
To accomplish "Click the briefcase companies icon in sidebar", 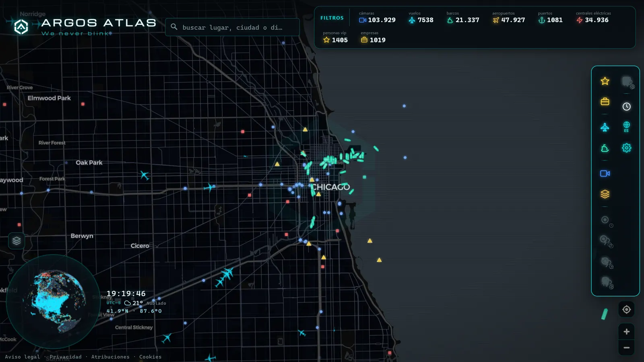I will point(605,102).
